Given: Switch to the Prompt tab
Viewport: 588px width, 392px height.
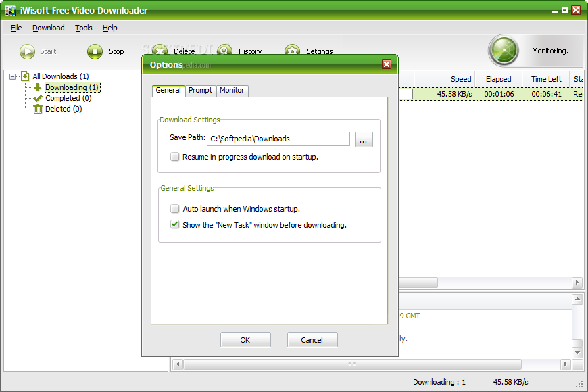Looking at the screenshot, I should 200,91.
